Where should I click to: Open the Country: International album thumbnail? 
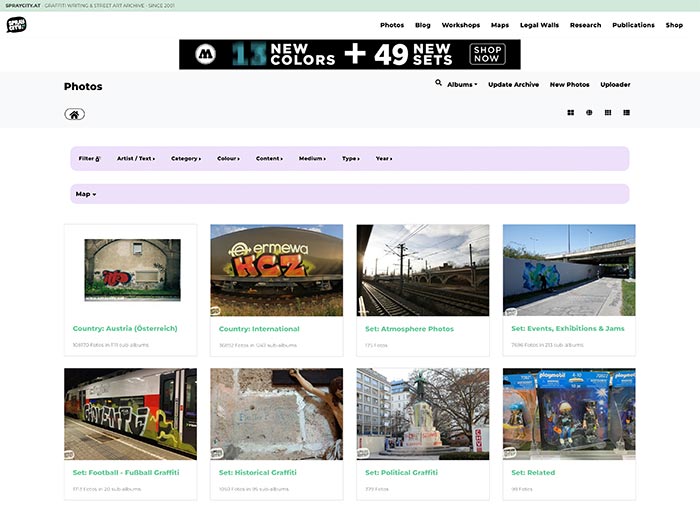click(276, 270)
